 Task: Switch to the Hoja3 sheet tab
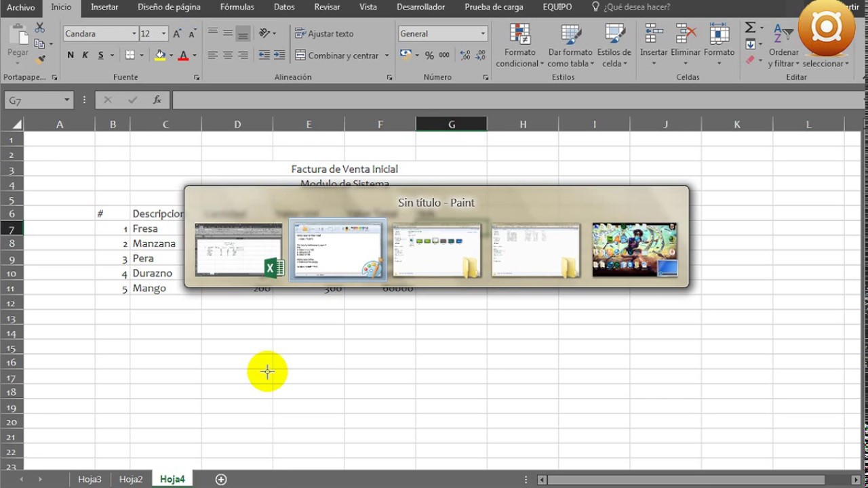[x=90, y=479]
